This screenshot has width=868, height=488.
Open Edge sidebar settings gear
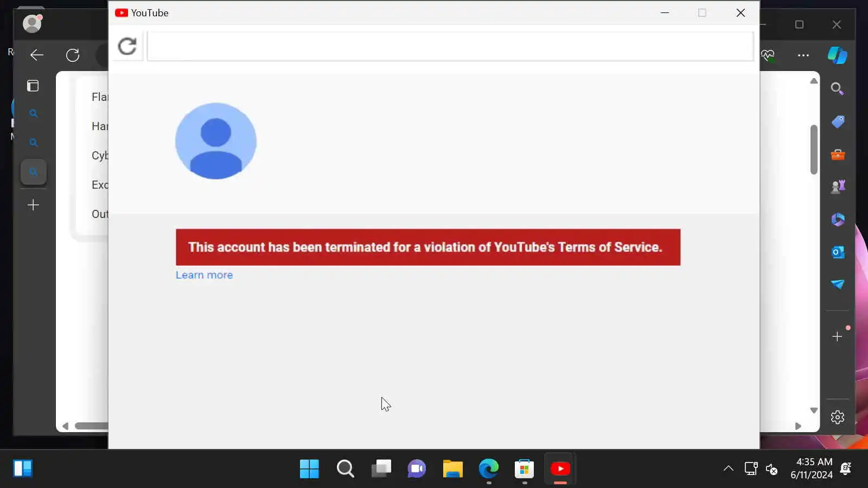pyautogui.click(x=838, y=417)
